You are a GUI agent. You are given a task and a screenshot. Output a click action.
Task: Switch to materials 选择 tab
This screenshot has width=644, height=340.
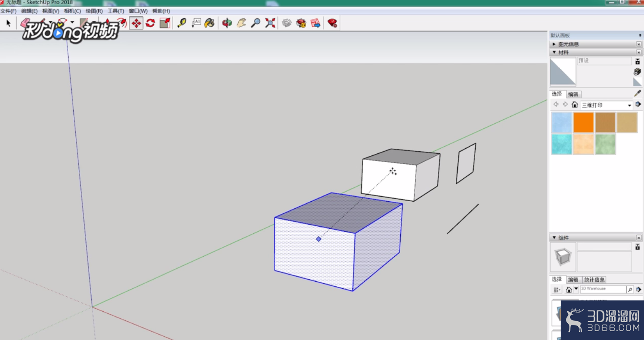coord(557,94)
